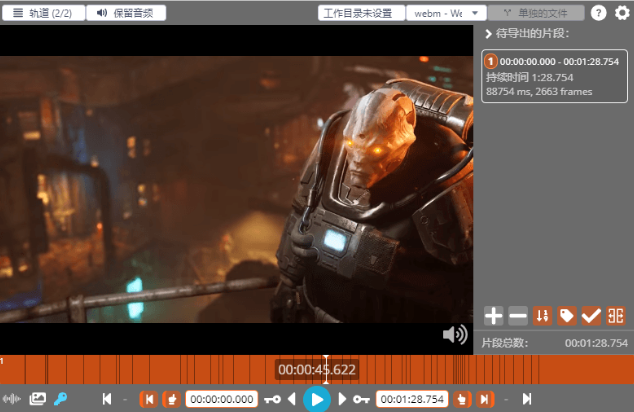Click the reorder segments sort icon
This screenshot has width=634, height=412.
(542, 316)
